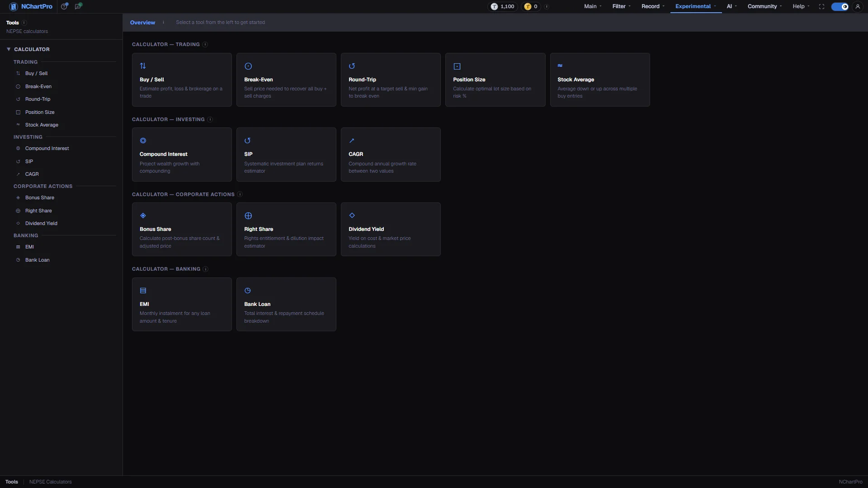Click the NChartPro logo icon

13,6
